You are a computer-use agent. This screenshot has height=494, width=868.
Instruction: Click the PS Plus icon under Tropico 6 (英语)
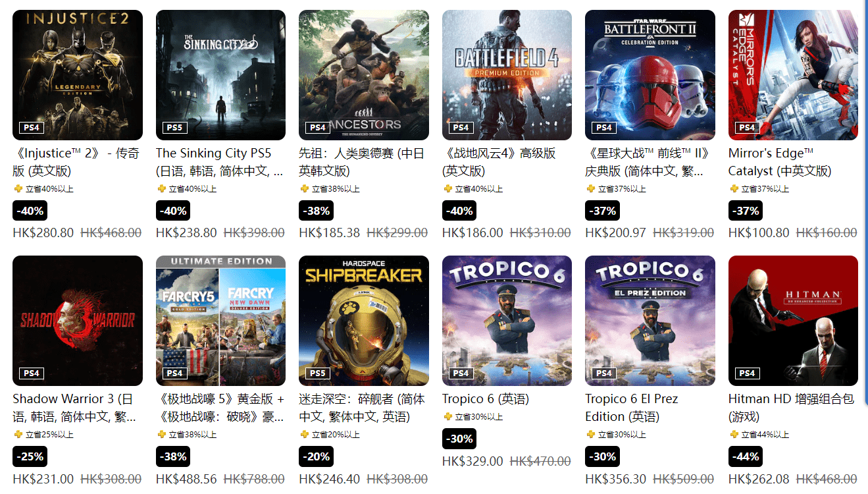(447, 417)
